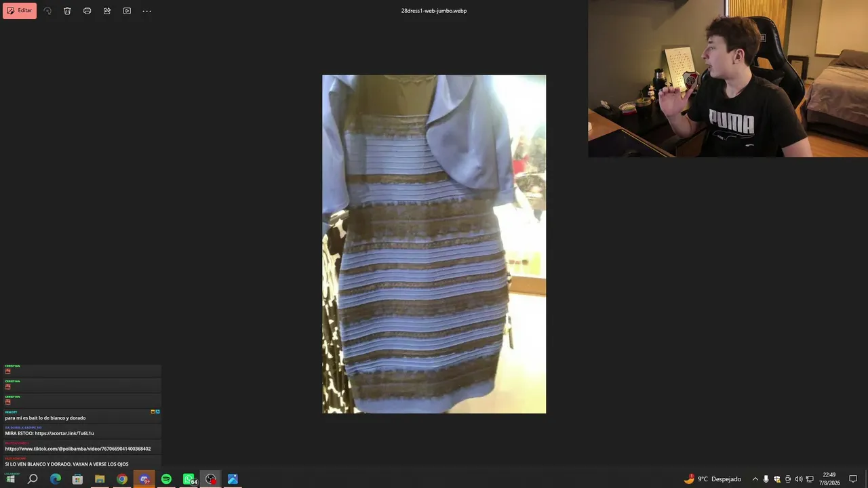Image resolution: width=868 pixels, height=488 pixels.
Task: Open the volume control speaker icon
Action: point(799,479)
